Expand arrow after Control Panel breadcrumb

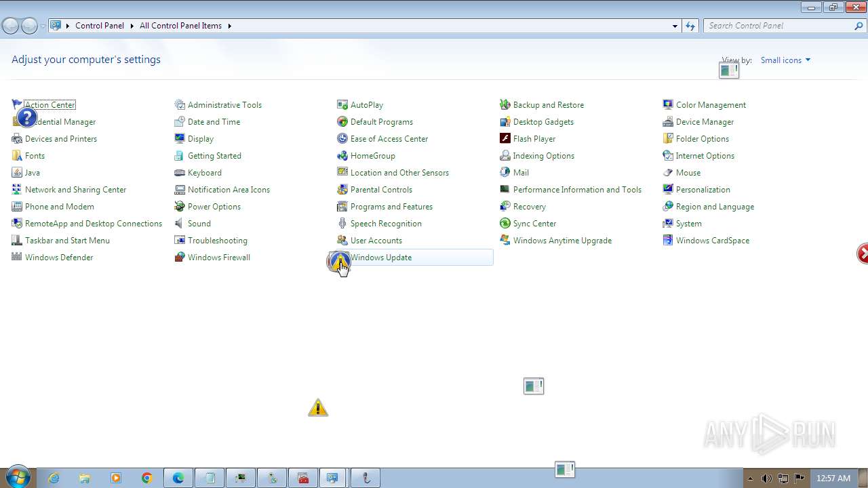pos(132,26)
